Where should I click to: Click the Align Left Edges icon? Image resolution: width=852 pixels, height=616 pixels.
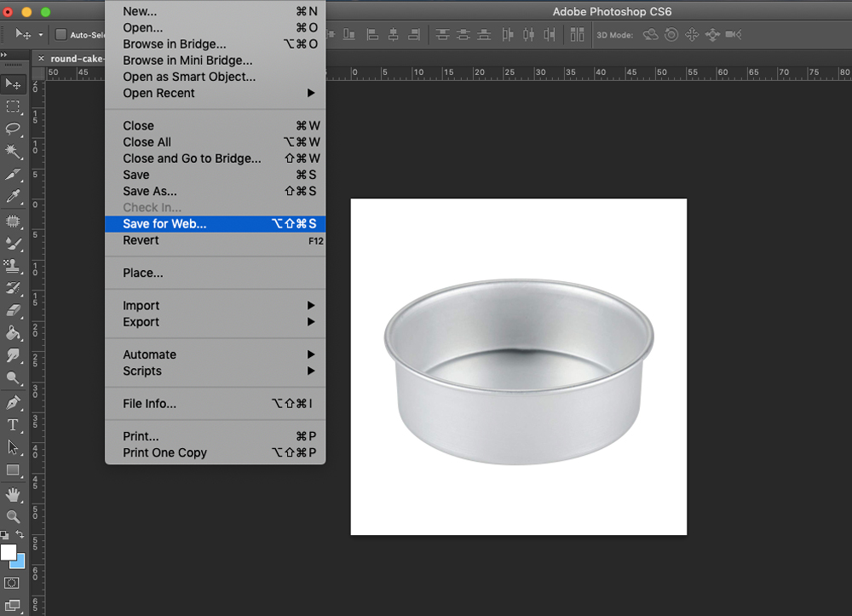coord(373,35)
